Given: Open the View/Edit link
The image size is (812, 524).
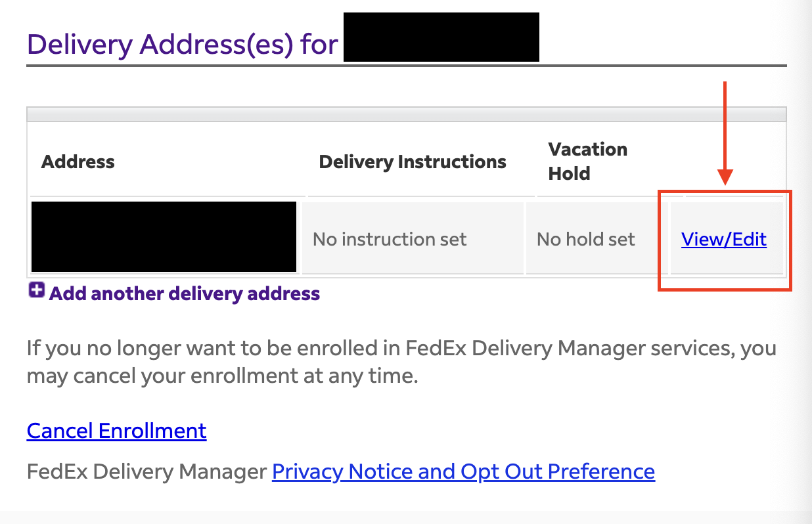Looking at the screenshot, I should [724, 239].
